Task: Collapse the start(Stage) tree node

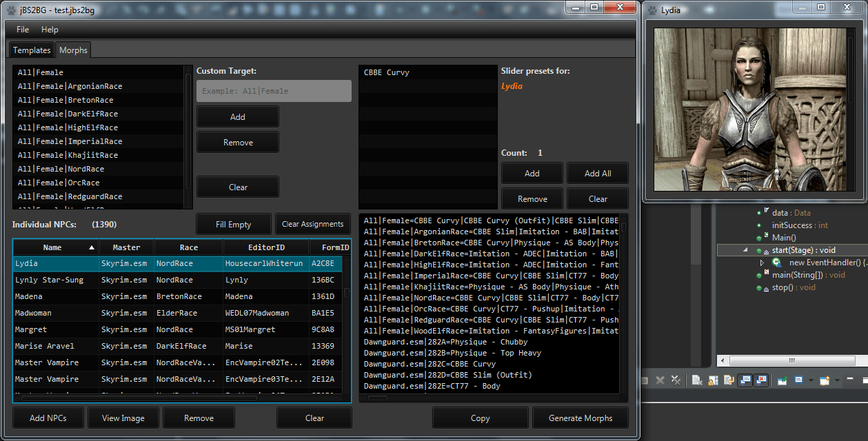Action: click(745, 250)
